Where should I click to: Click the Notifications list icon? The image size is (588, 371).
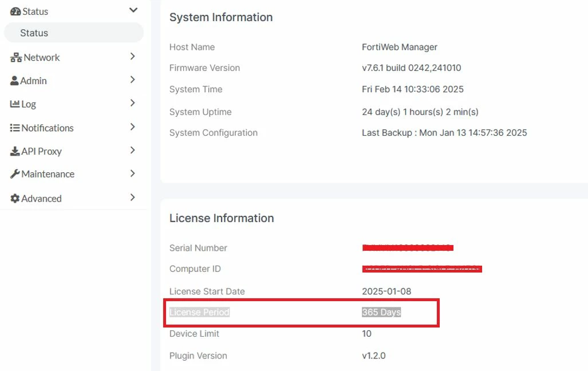pos(15,128)
